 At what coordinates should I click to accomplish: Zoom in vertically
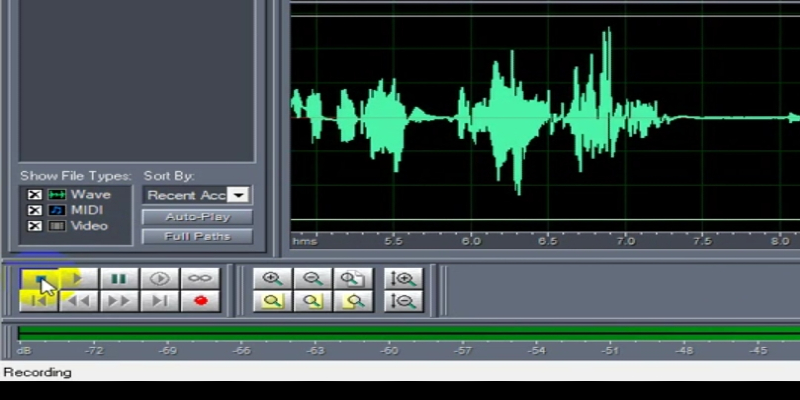[x=403, y=279]
